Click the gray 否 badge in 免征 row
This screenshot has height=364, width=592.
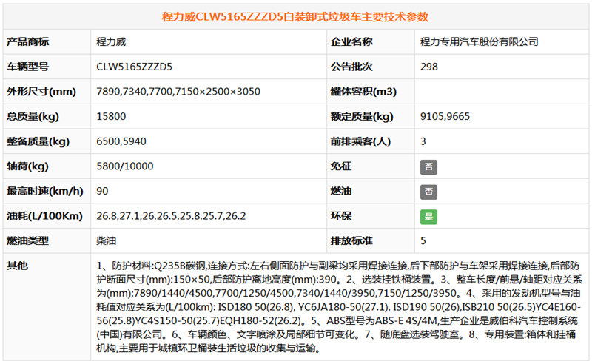(427, 167)
